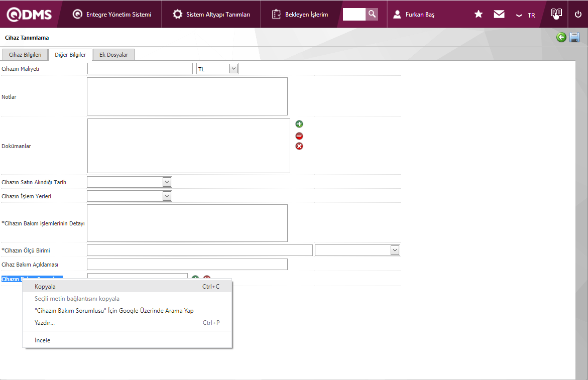This screenshot has width=588, height=380.
Task: Click the QDMS logo
Action: click(x=29, y=14)
